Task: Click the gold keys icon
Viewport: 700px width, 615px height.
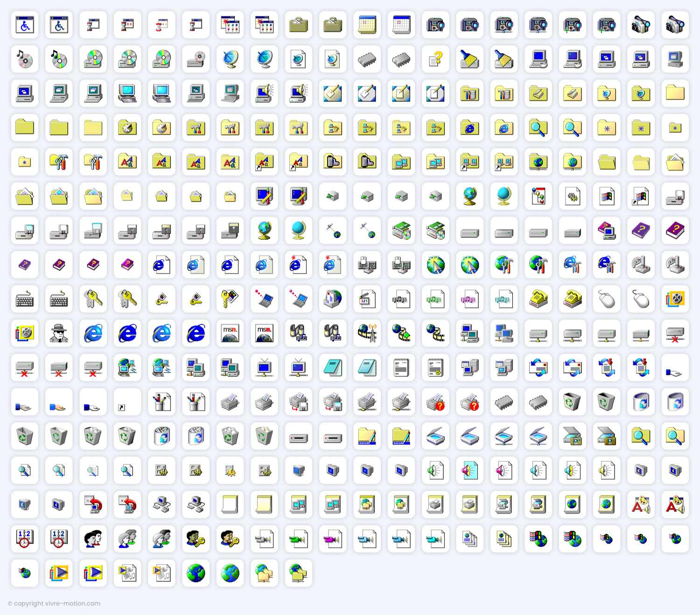Action: (93, 299)
